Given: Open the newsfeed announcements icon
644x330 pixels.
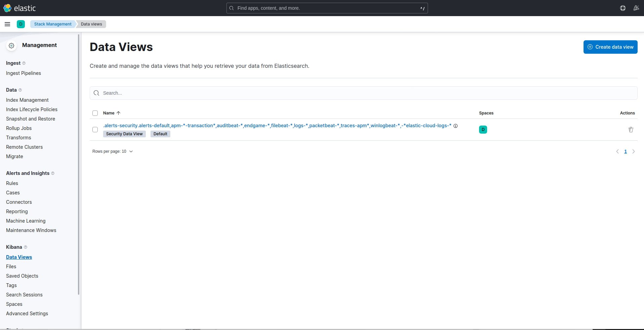Looking at the screenshot, I should (x=636, y=8).
